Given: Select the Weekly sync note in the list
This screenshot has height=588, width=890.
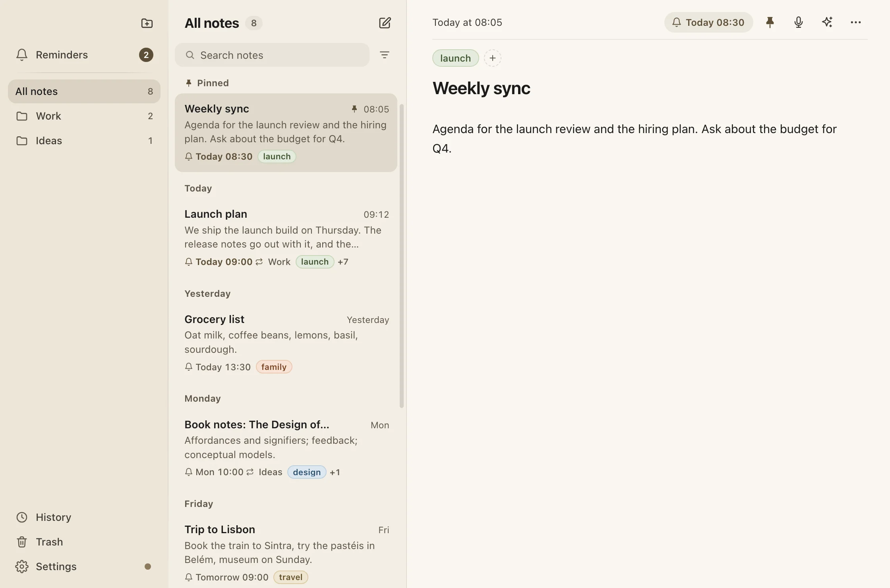Looking at the screenshot, I should click(x=286, y=133).
